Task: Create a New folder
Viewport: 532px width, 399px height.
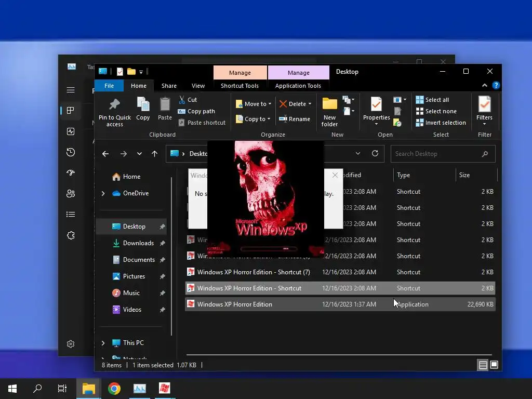Action: tap(329, 112)
